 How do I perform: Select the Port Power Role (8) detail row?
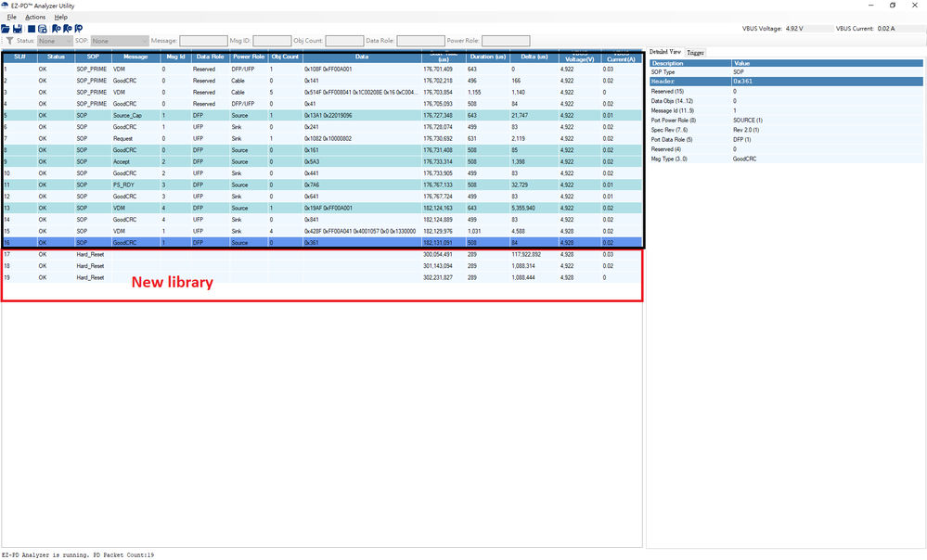pos(786,121)
